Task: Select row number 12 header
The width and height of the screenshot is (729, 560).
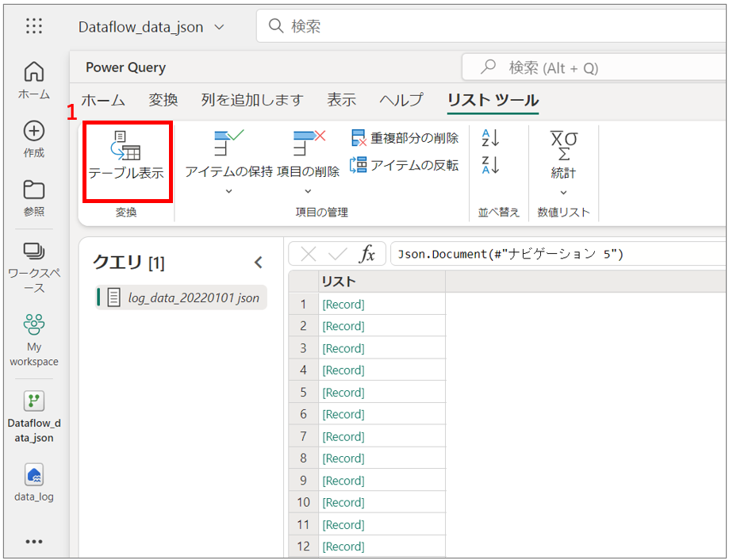Action: click(304, 547)
